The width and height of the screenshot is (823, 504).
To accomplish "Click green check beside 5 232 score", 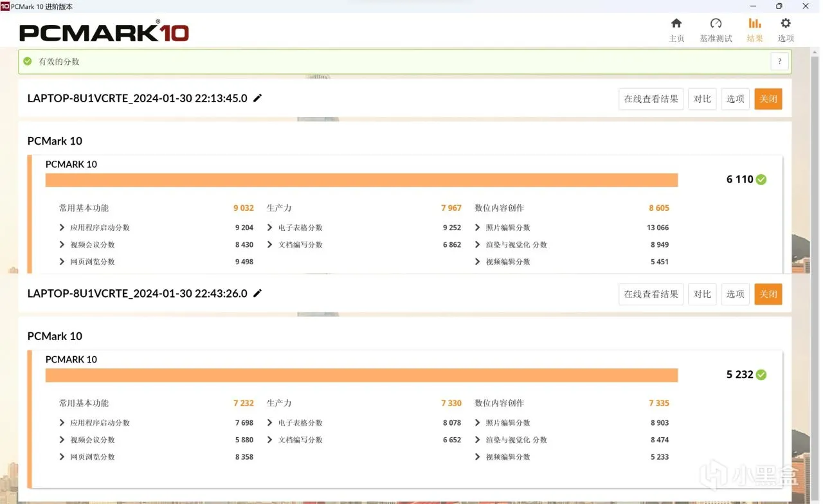I will pos(761,374).
